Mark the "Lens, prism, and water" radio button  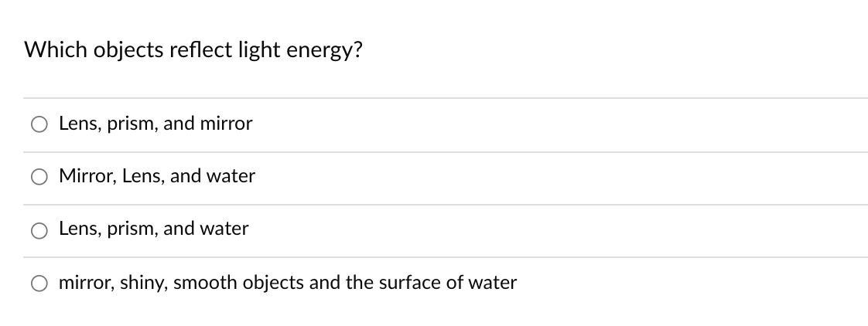pos(39,230)
